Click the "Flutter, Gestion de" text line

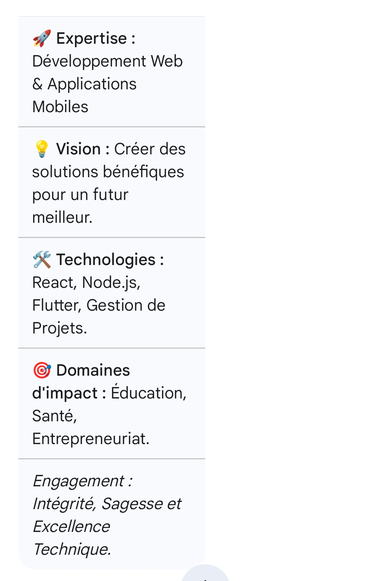(x=99, y=305)
